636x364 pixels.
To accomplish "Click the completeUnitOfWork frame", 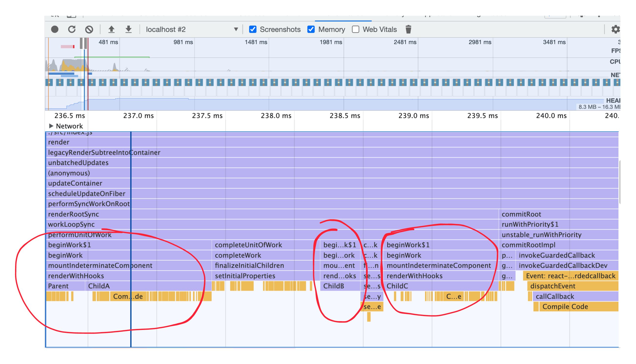I will (249, 245).
